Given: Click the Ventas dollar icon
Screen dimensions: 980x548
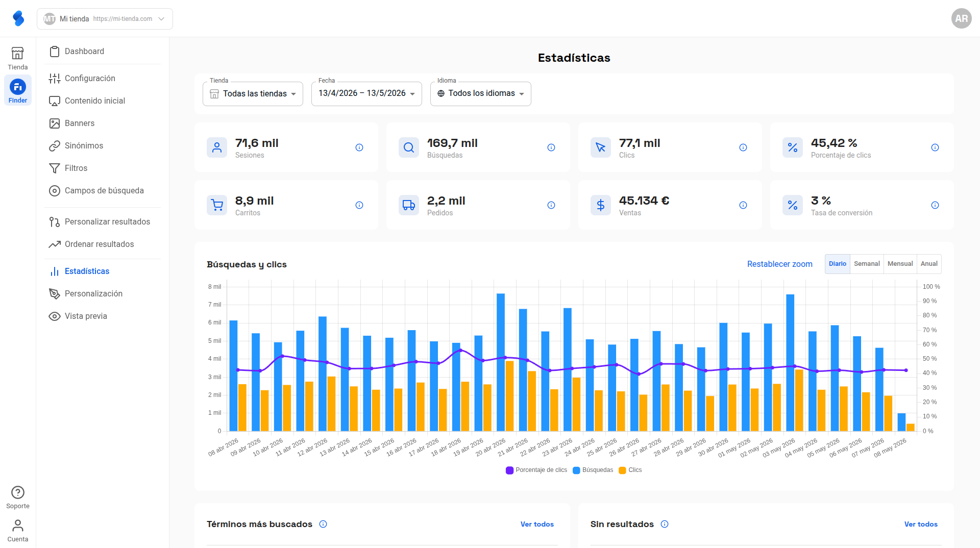Looking at the screenshot, I should (x=601, y=205).
